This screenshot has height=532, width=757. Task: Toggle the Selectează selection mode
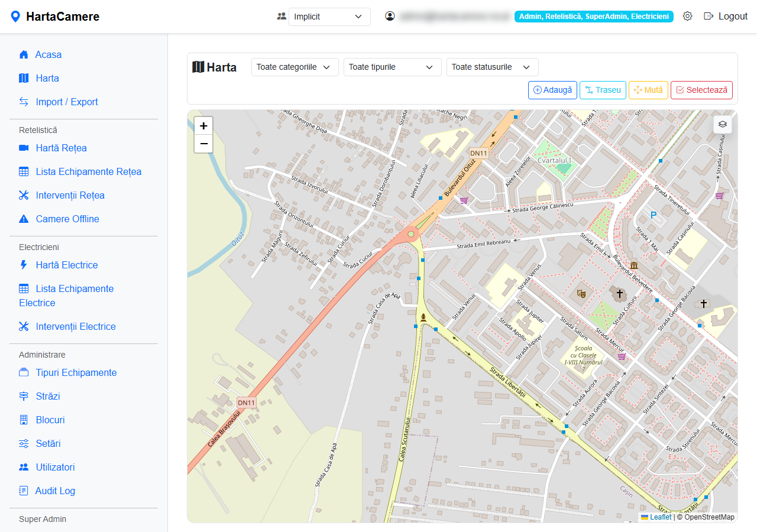(701, 90)
